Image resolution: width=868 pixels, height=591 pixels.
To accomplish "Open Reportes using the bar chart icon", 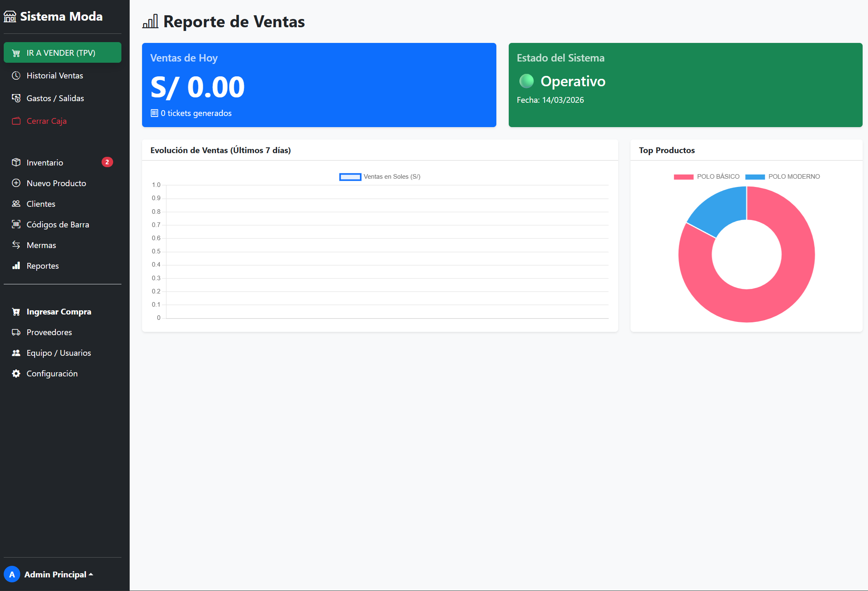I will pyautogui.click(x=16, y=265).
